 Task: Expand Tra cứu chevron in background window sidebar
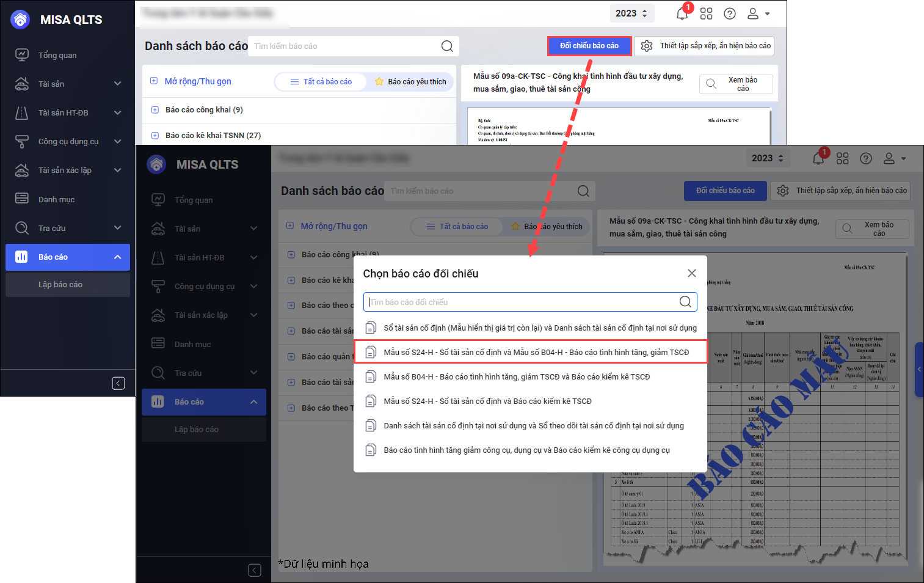[x=118, y=228]
